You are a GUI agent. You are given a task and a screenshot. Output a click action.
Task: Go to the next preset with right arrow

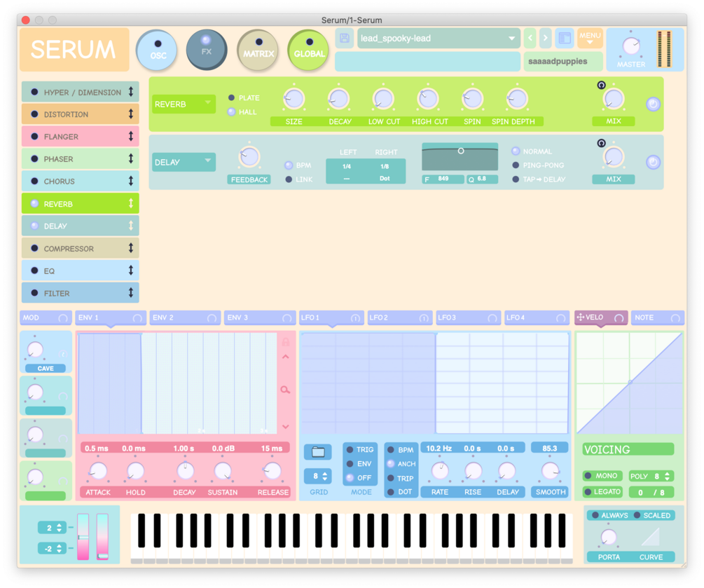(x=546, y=38)
